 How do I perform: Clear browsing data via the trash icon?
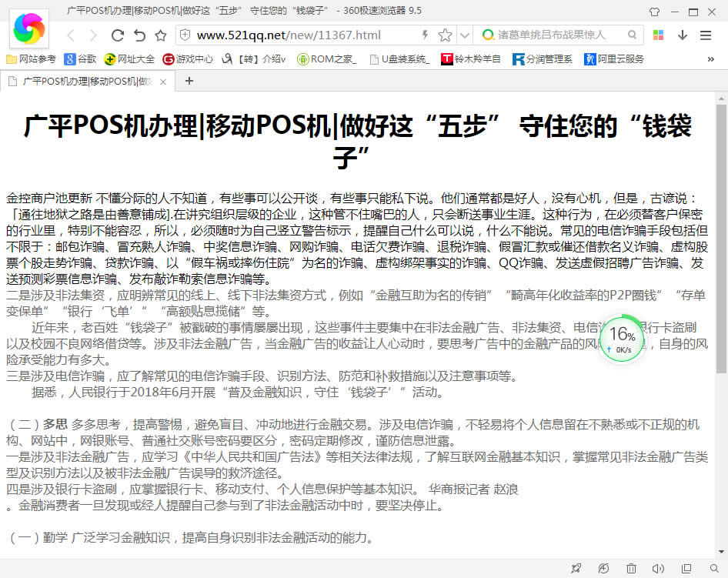631,568
